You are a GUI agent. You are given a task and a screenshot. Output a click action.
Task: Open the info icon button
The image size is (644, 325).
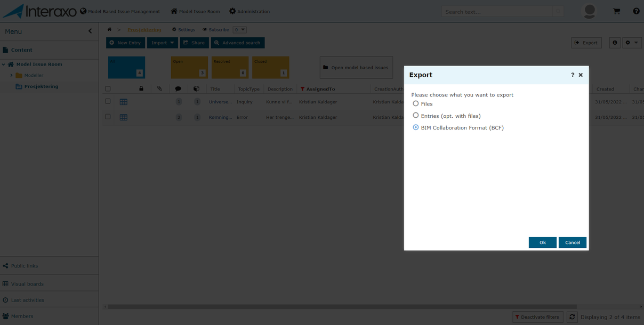[615, 43]
